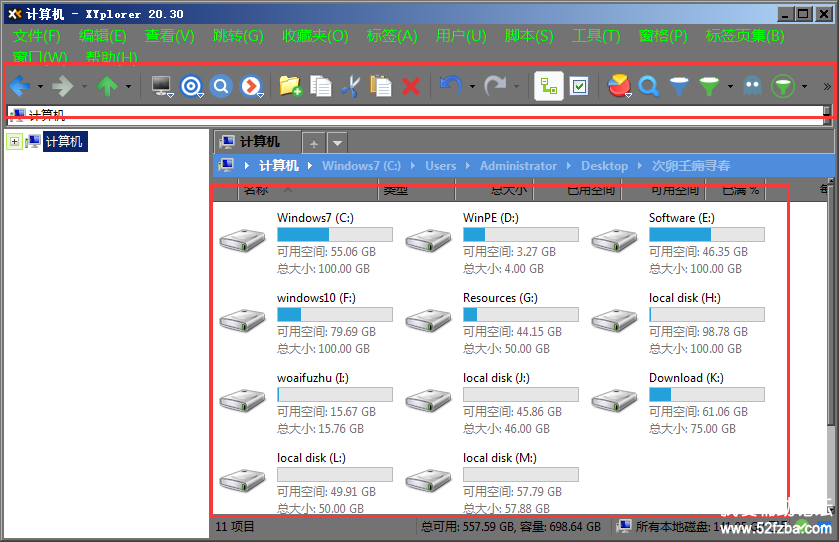
Task: Click the New Folder icon
Action: 290,86
